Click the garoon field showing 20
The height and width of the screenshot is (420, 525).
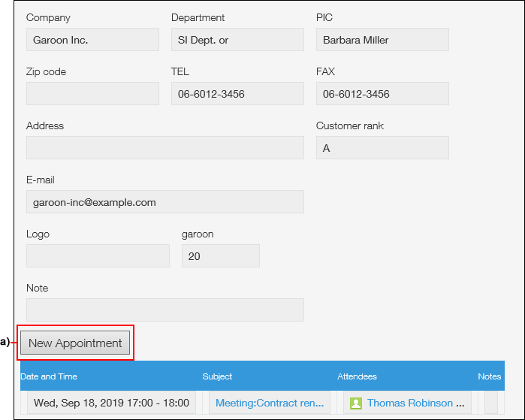click(221, 255)
